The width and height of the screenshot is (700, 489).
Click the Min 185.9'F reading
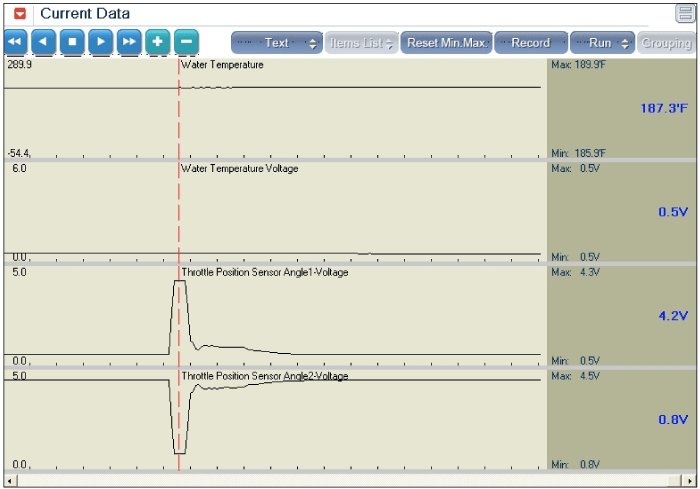579,153
